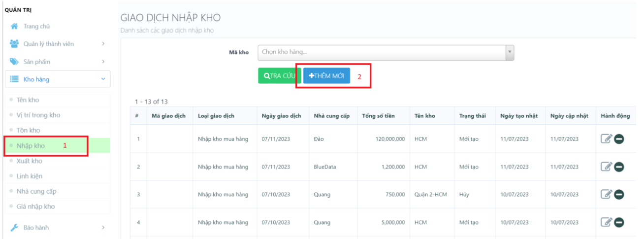Screen dimensions: 644x239
Task: Click status cell Hủy
Action: tap(464, 195)
